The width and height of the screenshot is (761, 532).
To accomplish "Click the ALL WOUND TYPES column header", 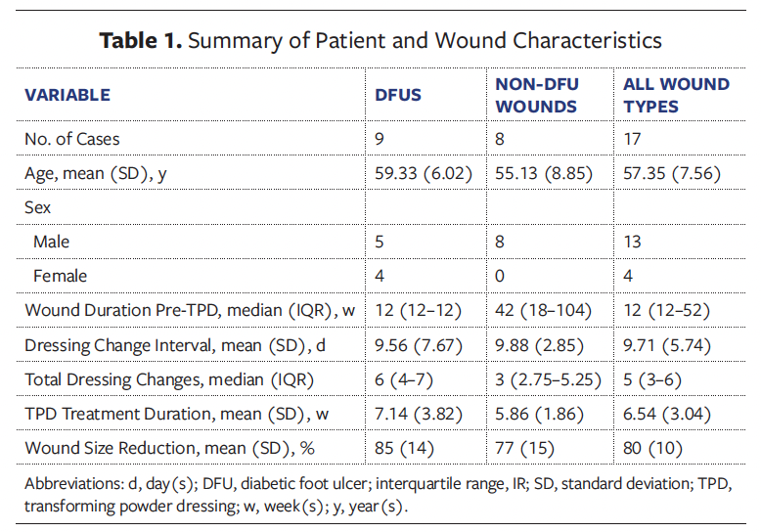I will pos(676,95).
